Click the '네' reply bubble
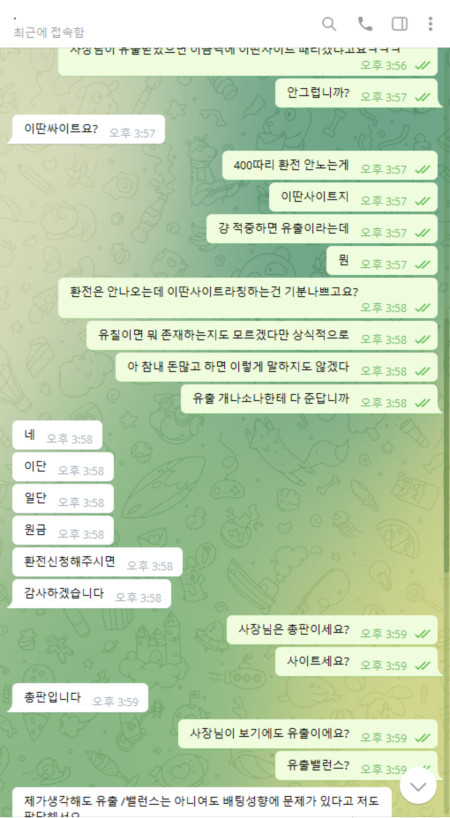Image resolution: width=450 pixels, height=818 pixels. pos(55,435)
